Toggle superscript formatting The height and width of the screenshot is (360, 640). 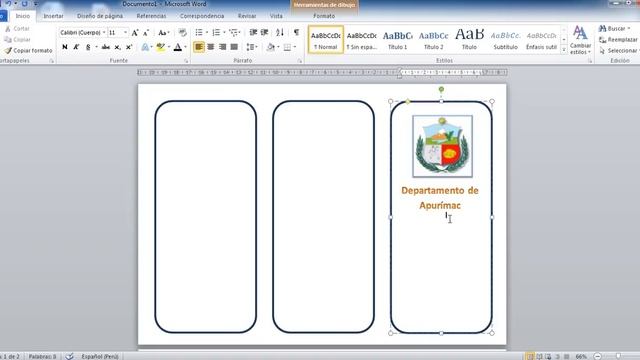129,47
